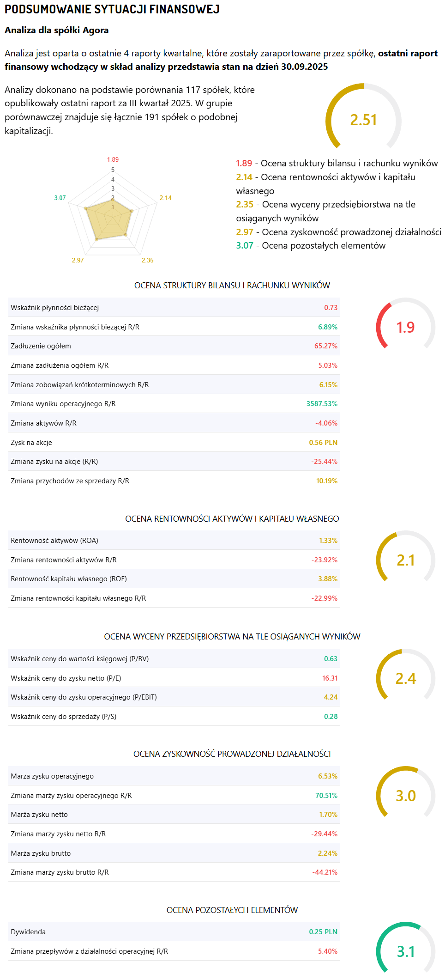Click the P/E ratio value 16.31

coord(330,678)
